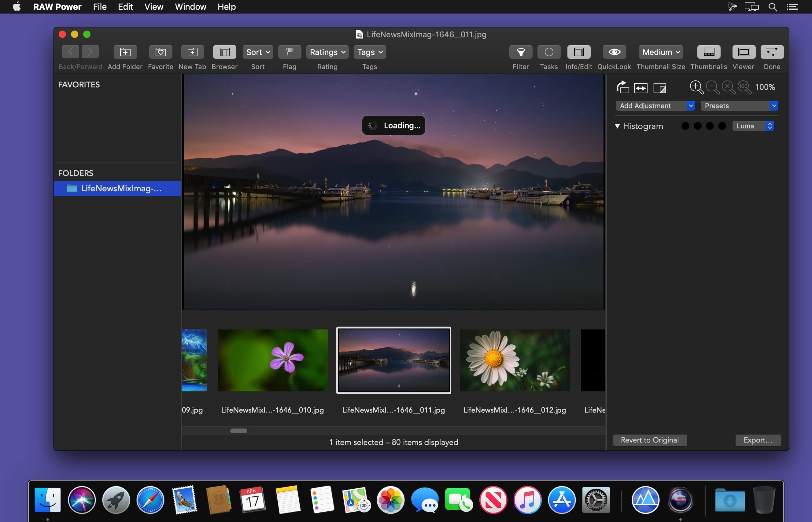The height and width of the screenshot is (522, 812).
Task: Open the Filter funnel icon
Action: click(520, 52)
